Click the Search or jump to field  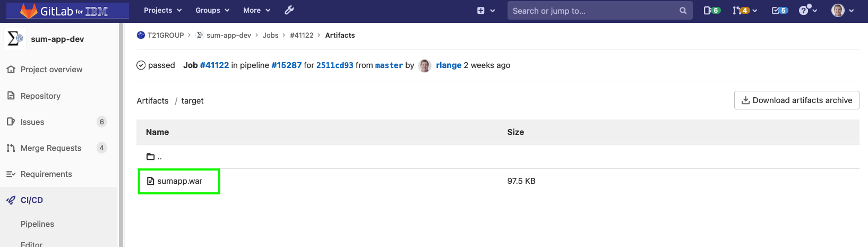pyautogui.click(x=600, y=11)
